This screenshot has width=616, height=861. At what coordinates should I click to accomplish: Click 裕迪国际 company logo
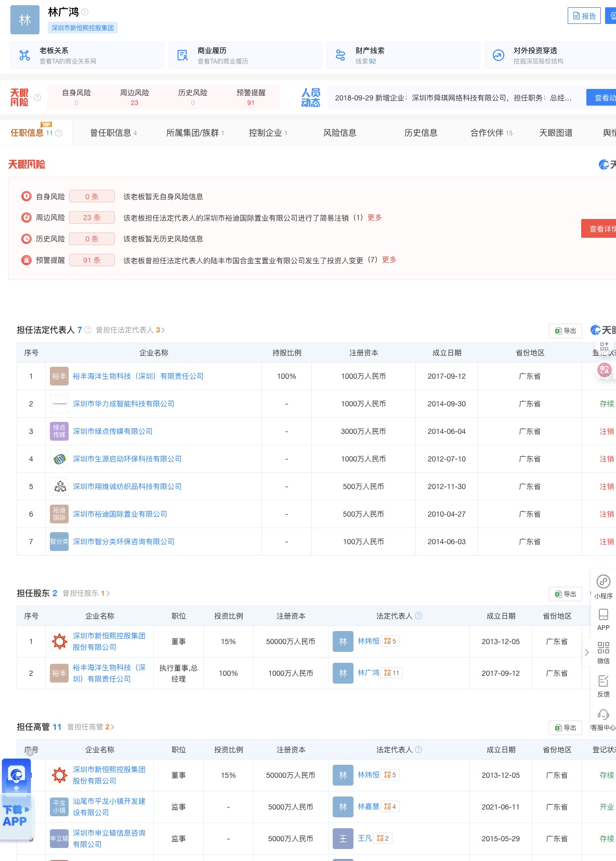pyautogui.click(x=59, y=514)
